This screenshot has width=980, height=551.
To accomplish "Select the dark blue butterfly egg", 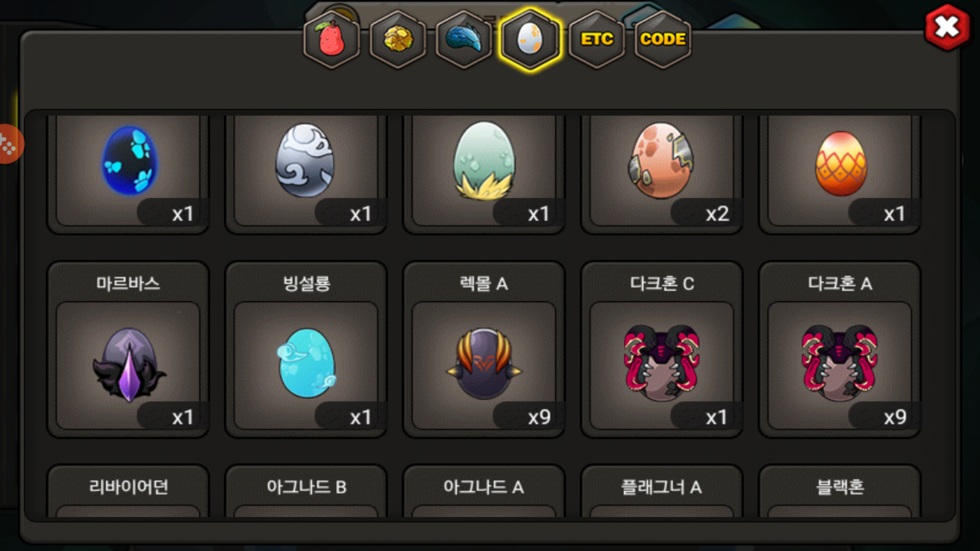I will tap(128, 171).
